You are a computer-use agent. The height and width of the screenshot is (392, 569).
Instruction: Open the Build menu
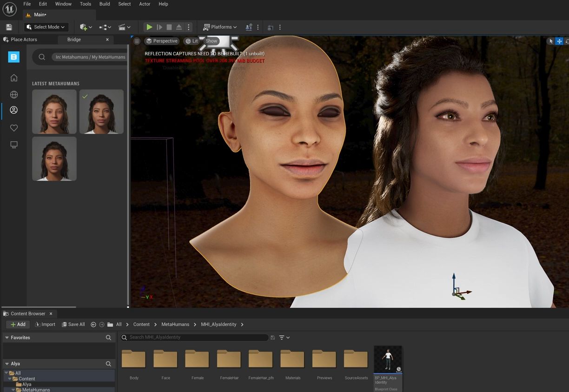pos(105,4)
